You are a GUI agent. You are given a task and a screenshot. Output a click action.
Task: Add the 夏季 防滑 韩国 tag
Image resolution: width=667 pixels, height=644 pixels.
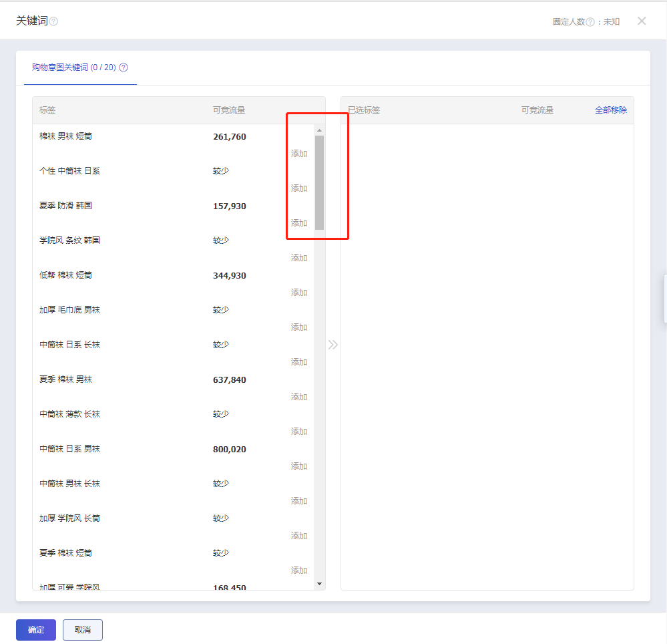[x=298, y=223]
